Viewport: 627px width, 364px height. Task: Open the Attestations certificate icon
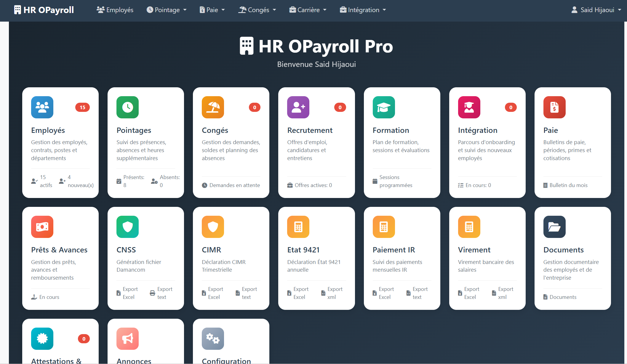(x=42, y=339)
